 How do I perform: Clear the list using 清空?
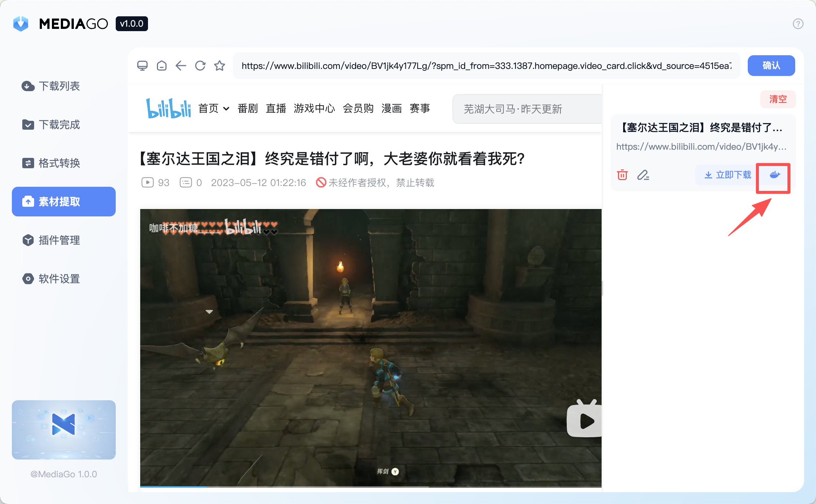[x=778, y=99]
